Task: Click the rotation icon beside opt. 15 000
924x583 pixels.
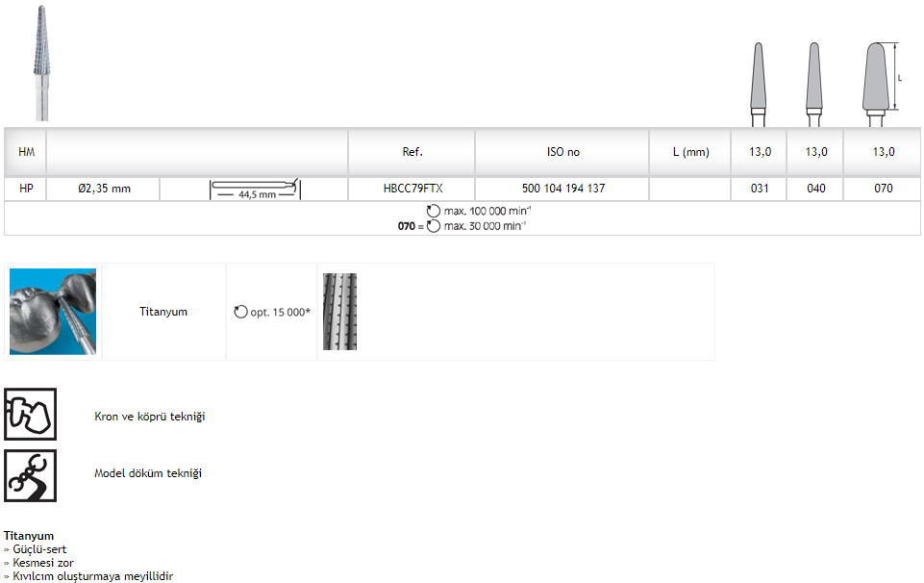Action: pyautogui.click(x=241, y=313)
